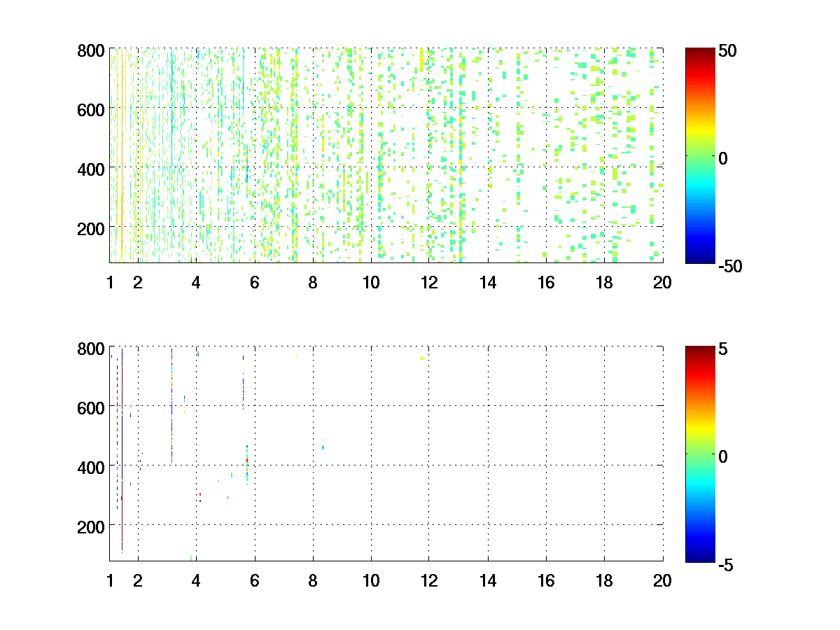Click x-axis tick '2' under lower plot
This screenshot has width=840, height=630.
pyautogui.click(x=138, y=580)
